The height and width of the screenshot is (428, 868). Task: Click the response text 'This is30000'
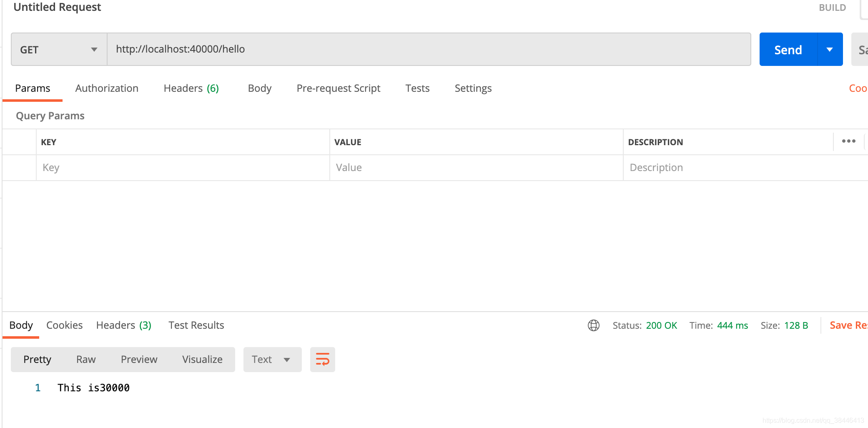tap(94, 388)
